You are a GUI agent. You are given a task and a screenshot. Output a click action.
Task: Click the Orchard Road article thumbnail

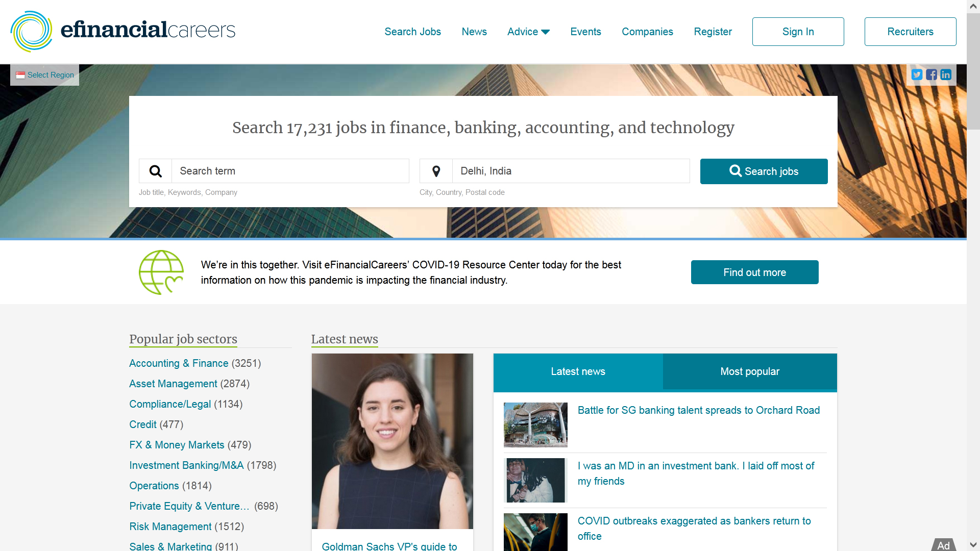point(535,425)
